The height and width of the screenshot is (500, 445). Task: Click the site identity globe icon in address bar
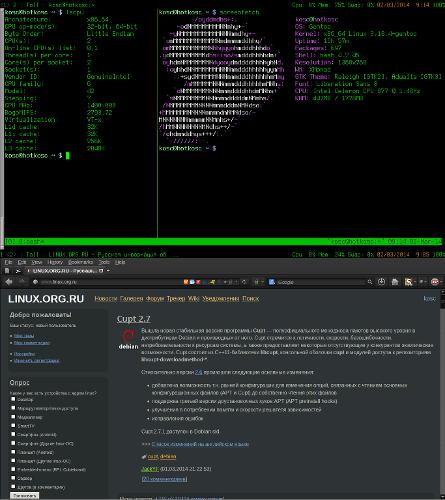click(35, 282)
